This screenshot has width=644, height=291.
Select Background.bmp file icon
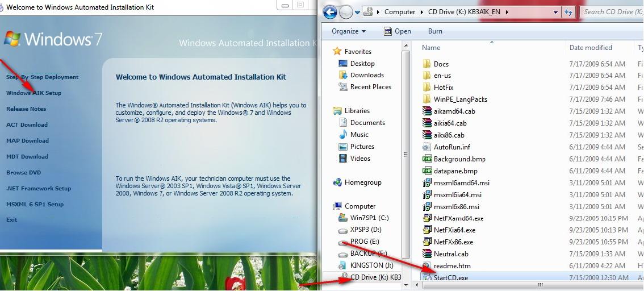coord(427,159)
